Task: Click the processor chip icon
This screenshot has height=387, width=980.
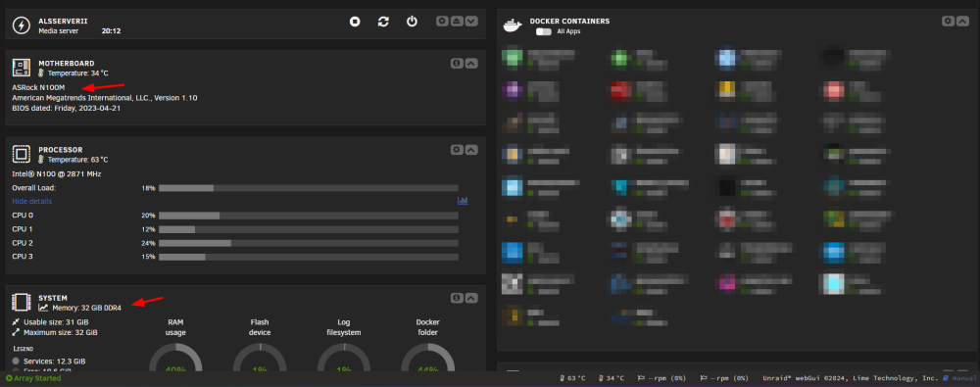Action: click(22, 155)
